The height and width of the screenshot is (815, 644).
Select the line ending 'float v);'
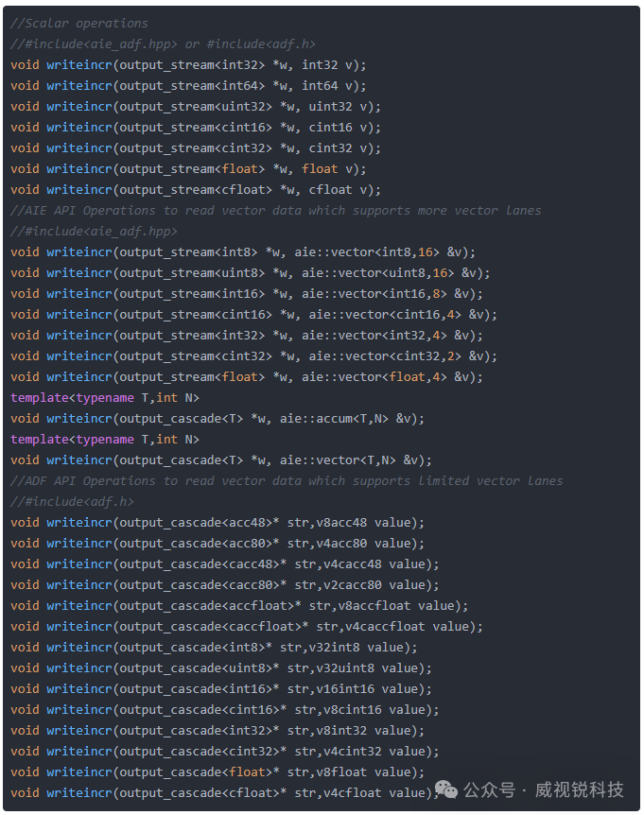coord(188,169)
